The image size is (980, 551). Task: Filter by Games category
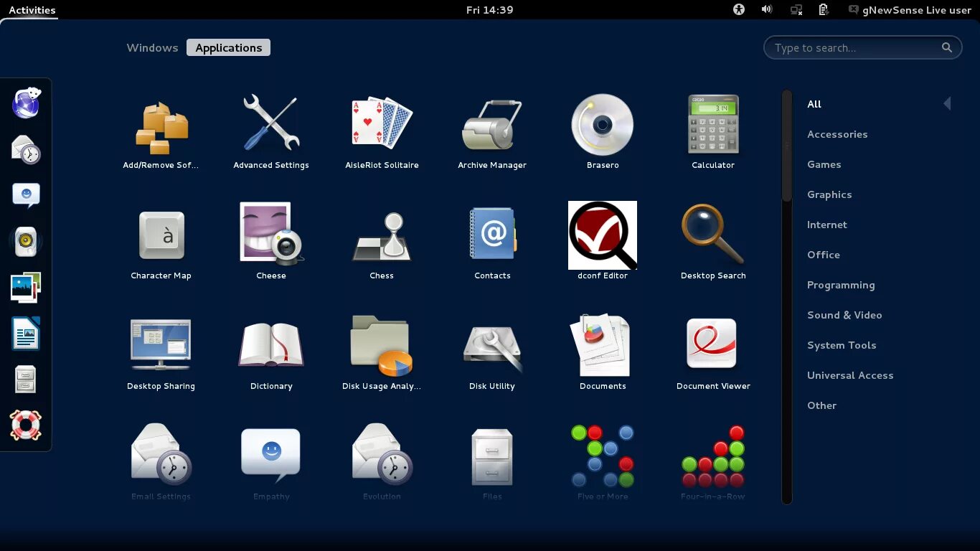click(824, 164)
